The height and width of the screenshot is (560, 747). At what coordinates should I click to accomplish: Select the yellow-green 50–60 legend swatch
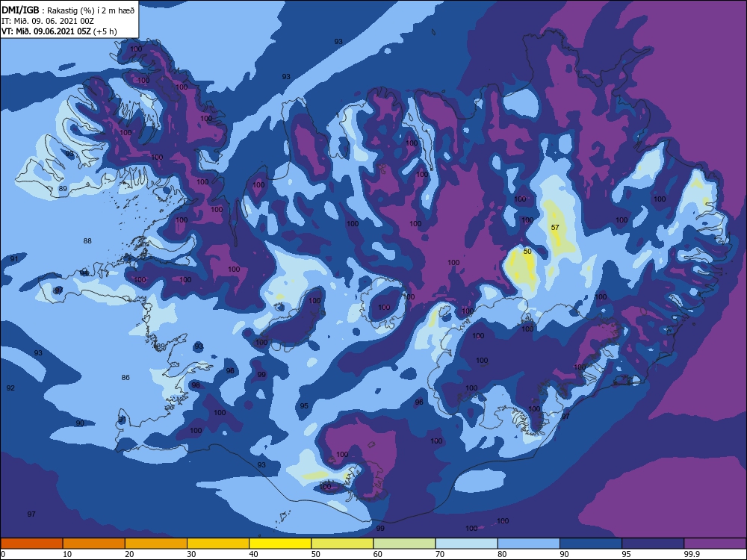click(342, 544)
